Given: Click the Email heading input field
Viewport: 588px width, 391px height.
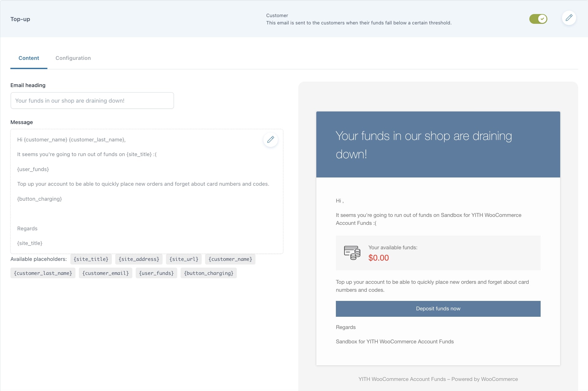Looking at the screenshot, I should 92,100.
